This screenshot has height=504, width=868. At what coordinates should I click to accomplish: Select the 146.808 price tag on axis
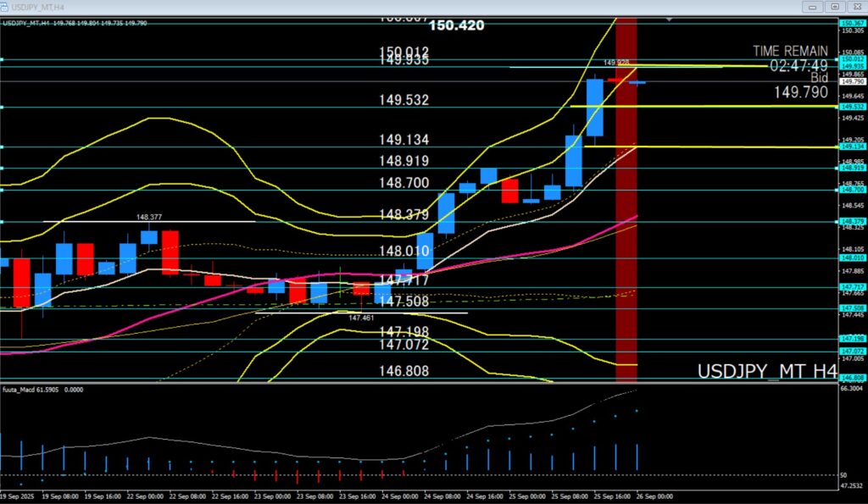[850, 379]
